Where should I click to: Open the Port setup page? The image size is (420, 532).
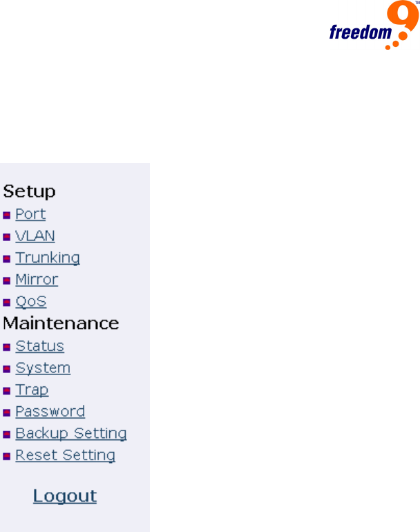click(30, 214)
